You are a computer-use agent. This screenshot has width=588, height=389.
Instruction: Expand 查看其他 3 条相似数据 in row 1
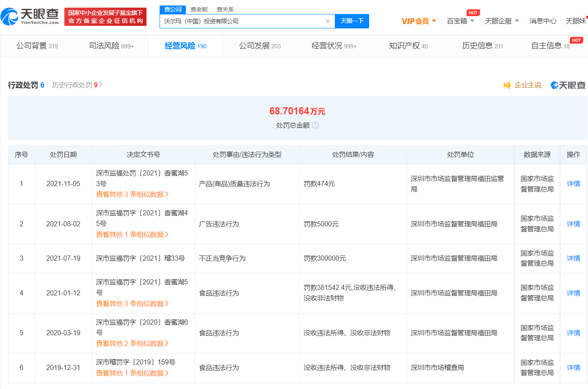[133, 194]
